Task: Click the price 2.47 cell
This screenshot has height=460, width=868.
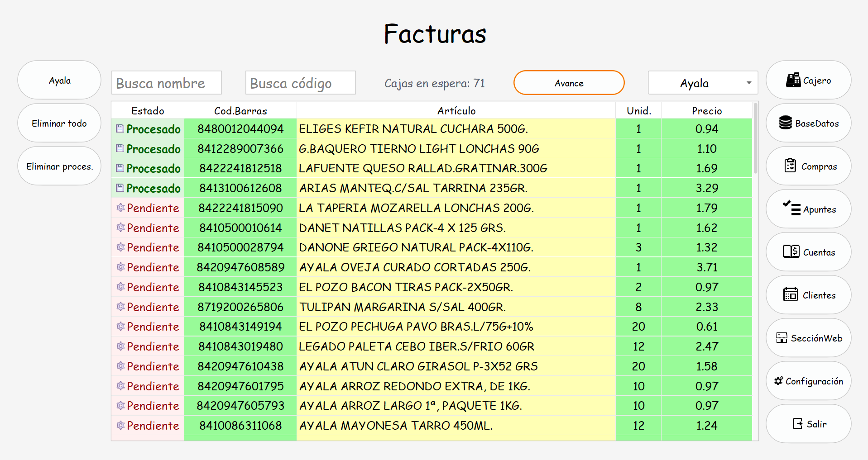Action: click(707, 346)
